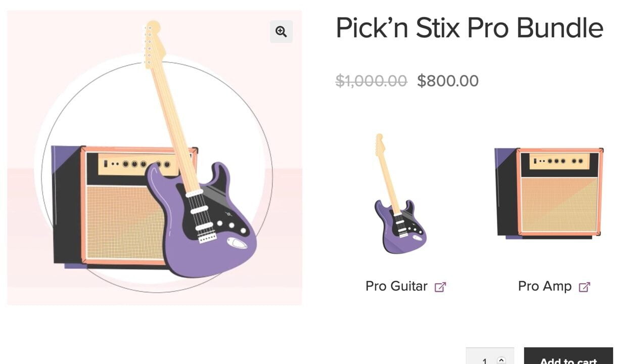
Task: Select the Pro Guitar thumbnail image
Action: pos(400,193)
